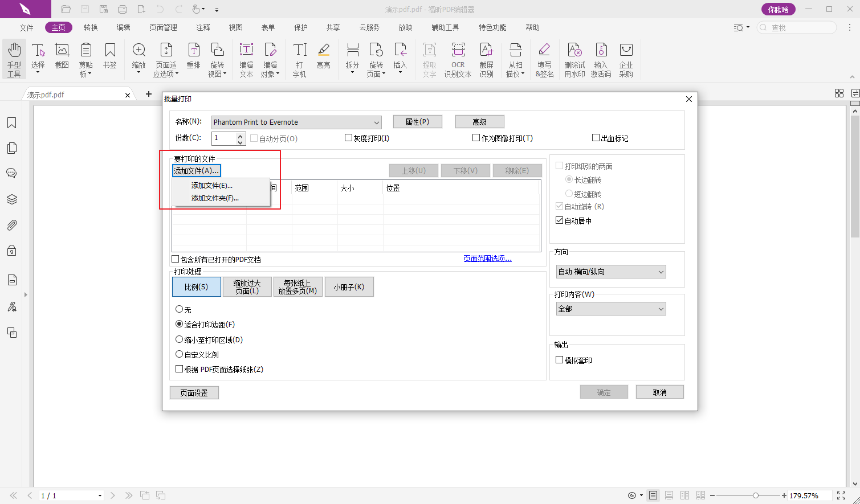Click the 页面设置 button
The height and width of the screenshot is (504, 860).
click(x=194, y=393)
